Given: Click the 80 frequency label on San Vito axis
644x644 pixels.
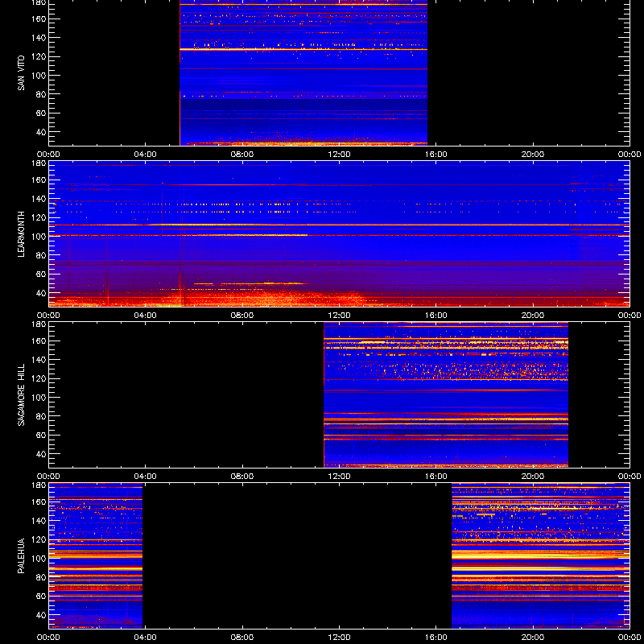Looking at the screenshot, I should (41, 94).
